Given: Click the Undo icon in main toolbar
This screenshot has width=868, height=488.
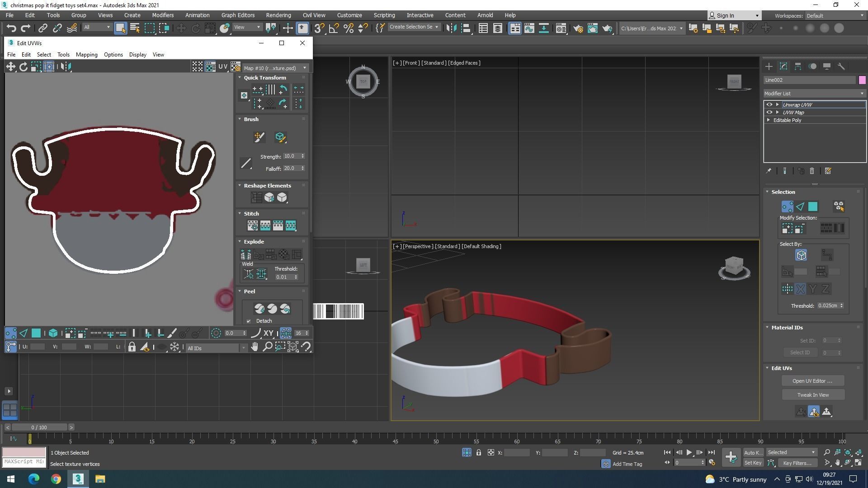Looking at the screenshot, I should click(x=11, y=28).
